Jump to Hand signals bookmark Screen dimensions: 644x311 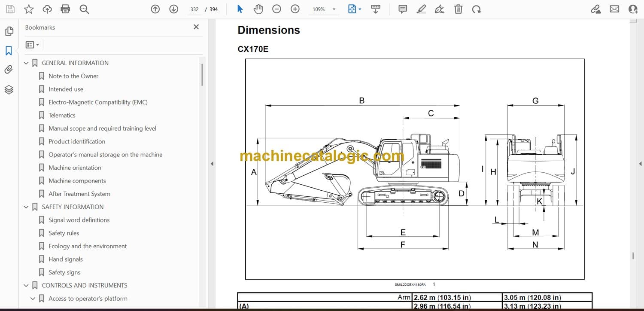coord(65,259)
